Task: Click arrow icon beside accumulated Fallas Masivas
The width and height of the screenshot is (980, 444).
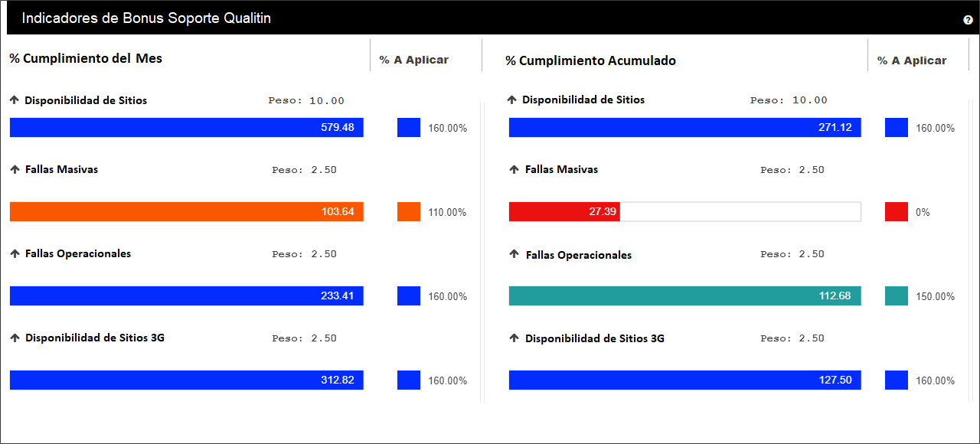Action: tap(514, 170)
